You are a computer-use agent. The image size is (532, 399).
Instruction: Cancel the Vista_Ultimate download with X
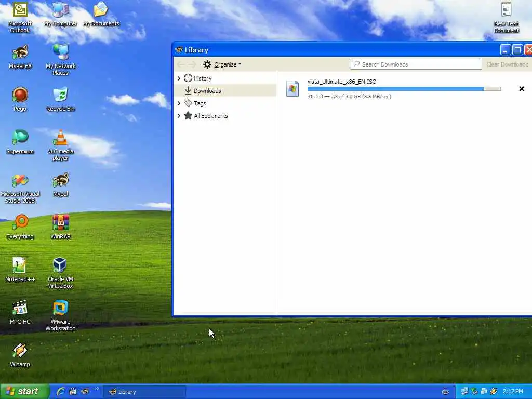(522, 89)
